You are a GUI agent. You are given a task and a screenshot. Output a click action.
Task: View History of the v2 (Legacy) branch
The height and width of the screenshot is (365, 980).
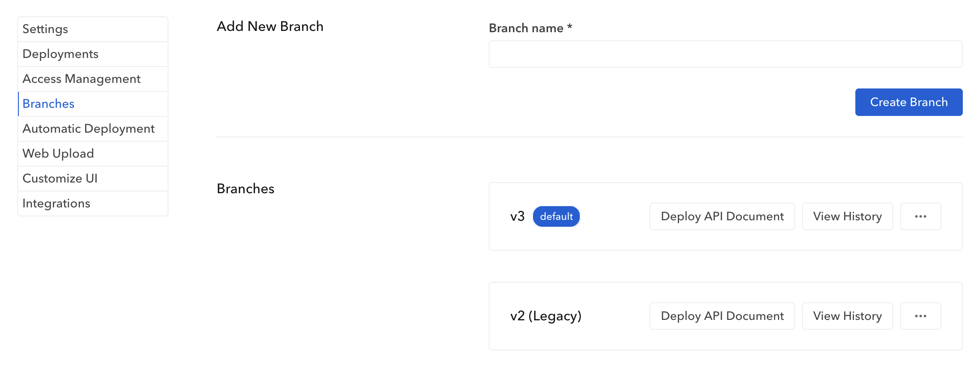click(847, 316)
